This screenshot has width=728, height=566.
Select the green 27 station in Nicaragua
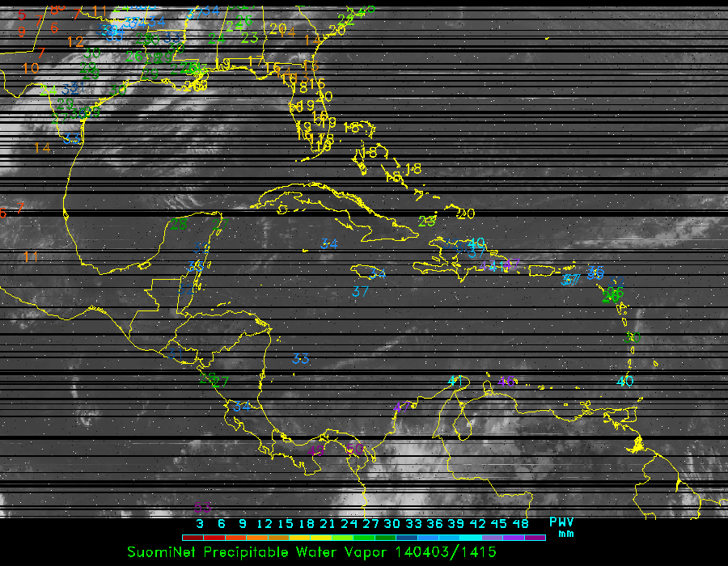click(220, 382)
